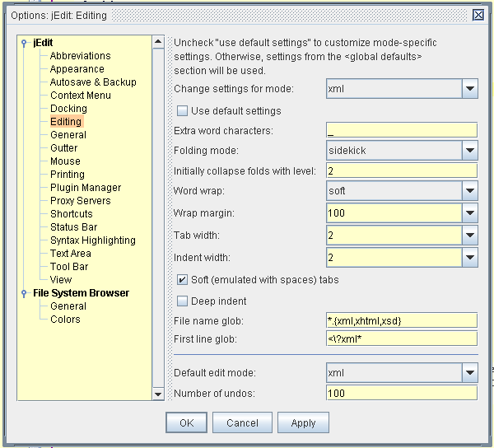
Task: Close the Options dialog
Action: tap(478, 15)
